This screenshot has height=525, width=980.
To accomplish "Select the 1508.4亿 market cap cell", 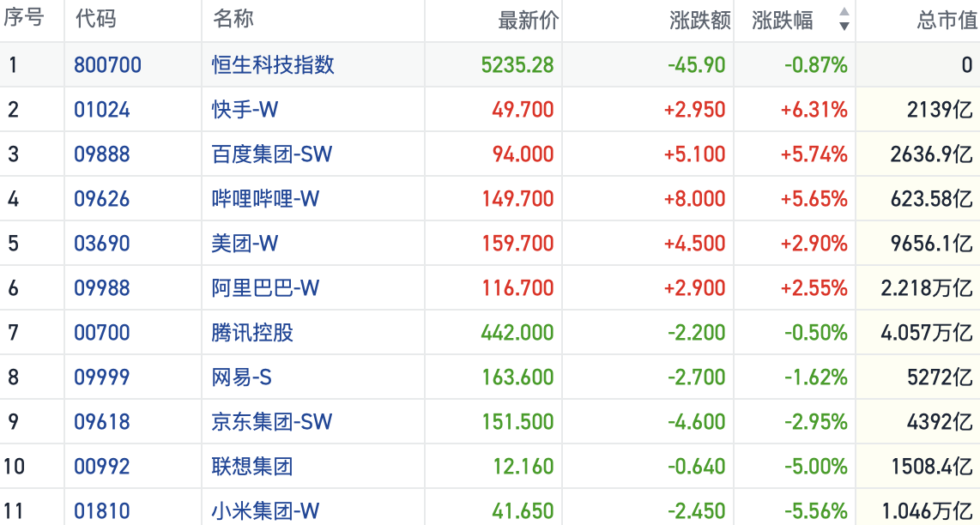I will coord(932,467).
